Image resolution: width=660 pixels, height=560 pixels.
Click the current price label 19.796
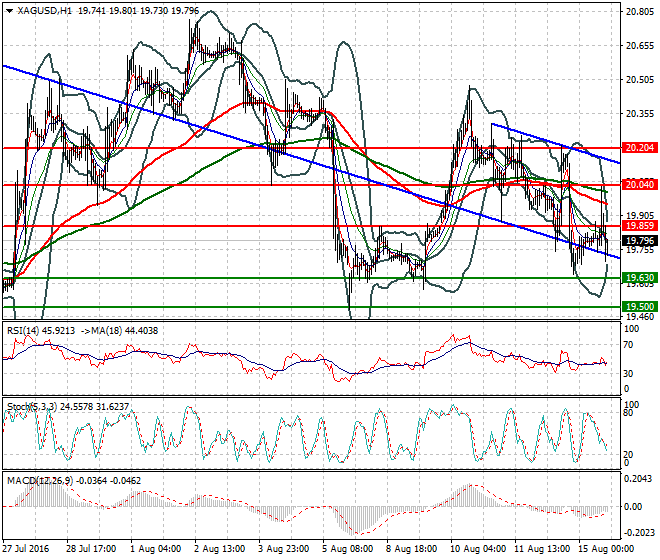[640, 241]
